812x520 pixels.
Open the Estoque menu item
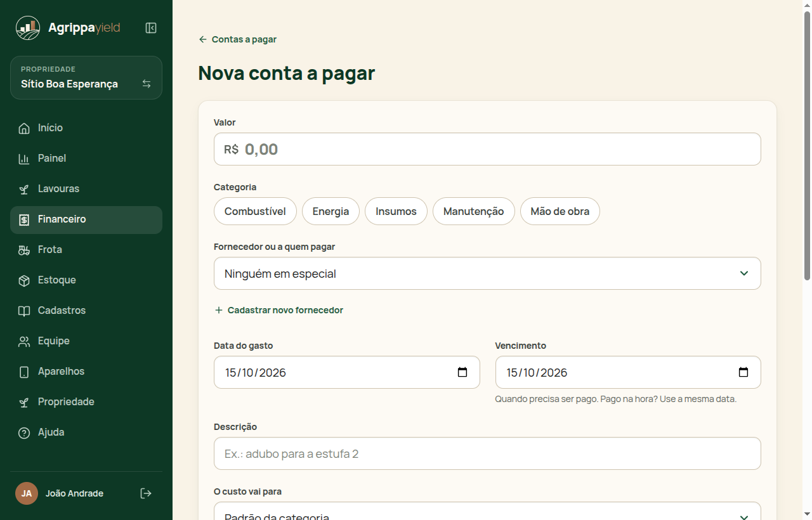tap(86, 280)
